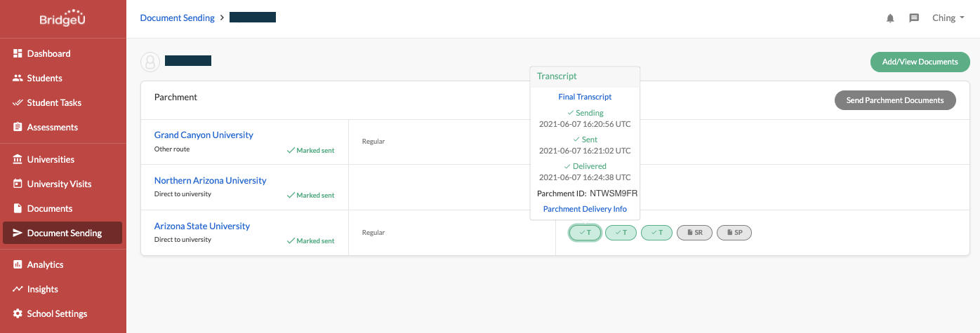
Task: Click the Send Parchment Documents button
Action: [895, 100]
